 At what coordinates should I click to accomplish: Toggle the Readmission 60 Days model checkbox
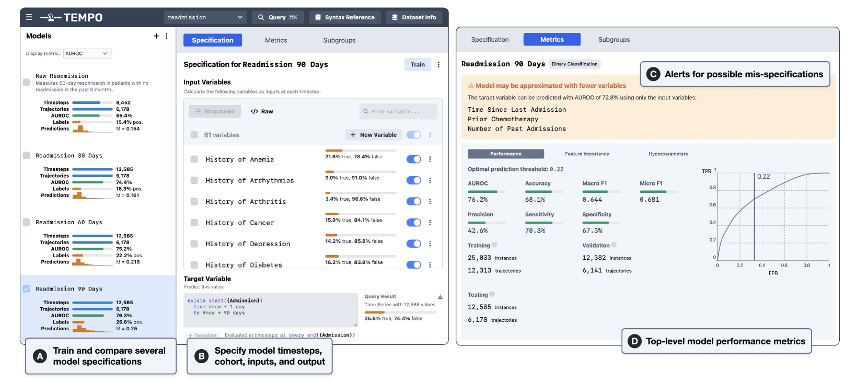pyautogui.click(x=27, y=222)
